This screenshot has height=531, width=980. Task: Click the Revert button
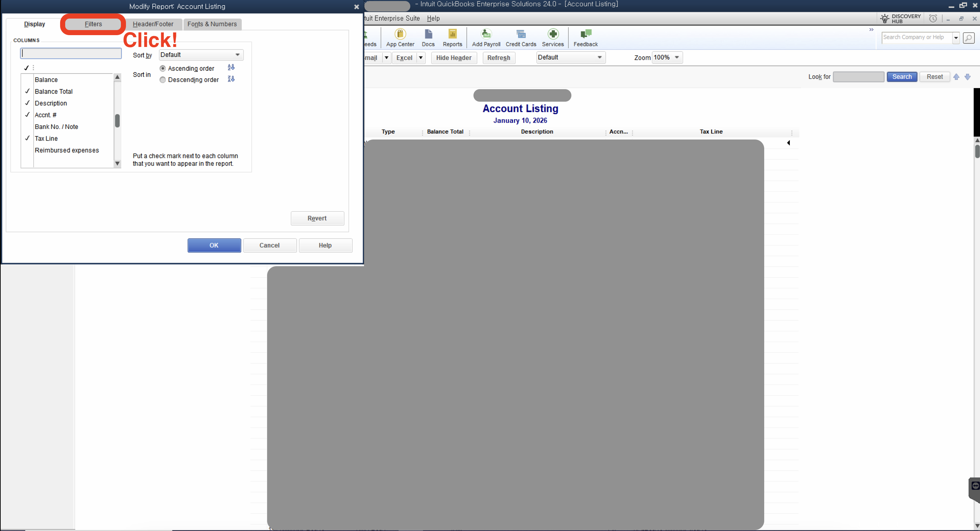(317, 218)
